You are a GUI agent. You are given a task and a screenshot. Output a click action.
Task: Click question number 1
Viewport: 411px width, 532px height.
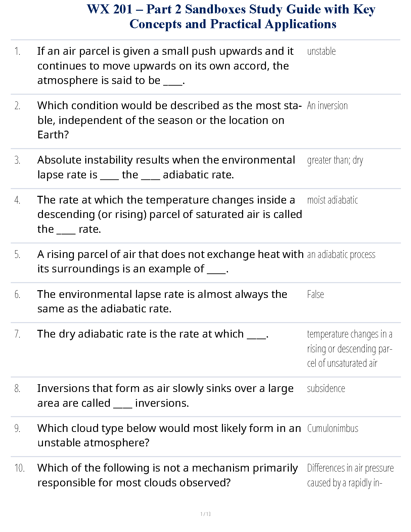point(17,51)
